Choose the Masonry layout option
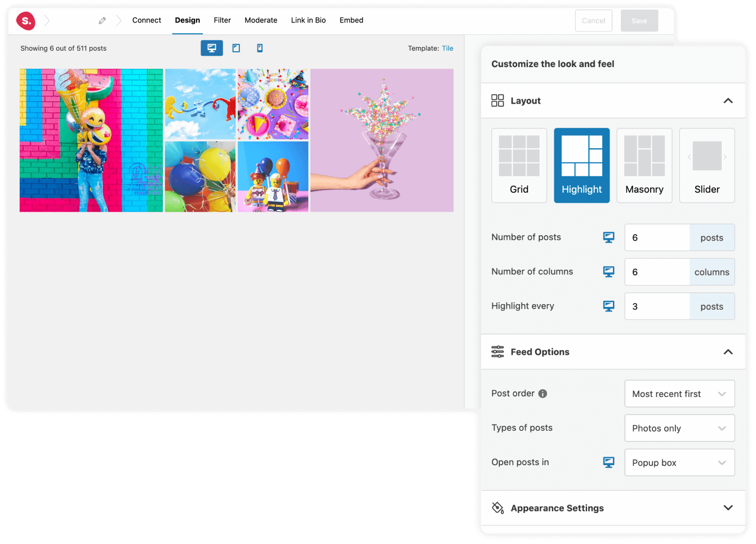Screen dimensions: 756x544 tap(644, 166)
